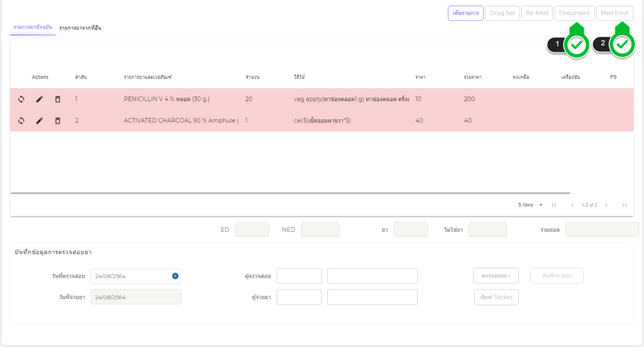Delete the PENICILLIN V row via trash icon

(x=58, y=100)
